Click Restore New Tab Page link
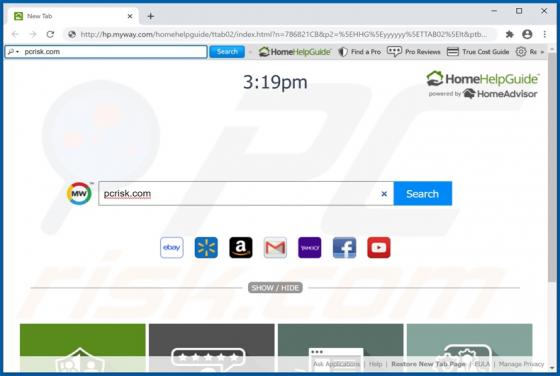Image resolution: width=560 pixels, height=376 pixels. 428,364
